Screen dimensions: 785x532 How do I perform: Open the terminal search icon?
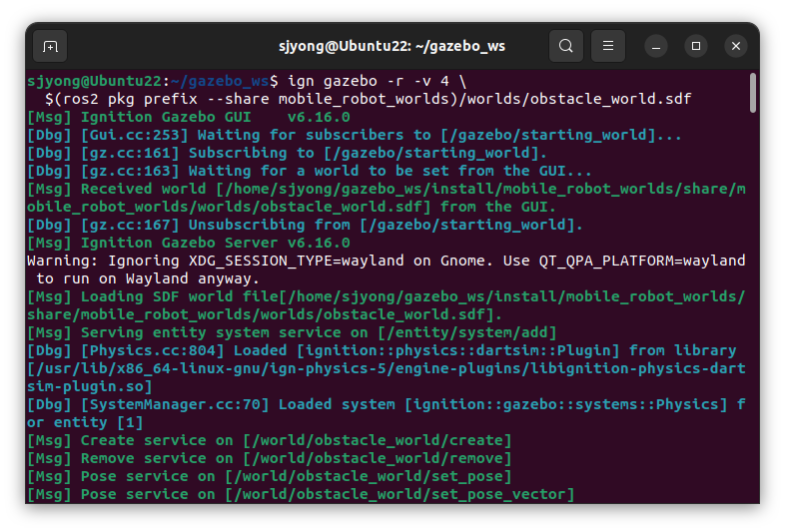tap(565, 46)
